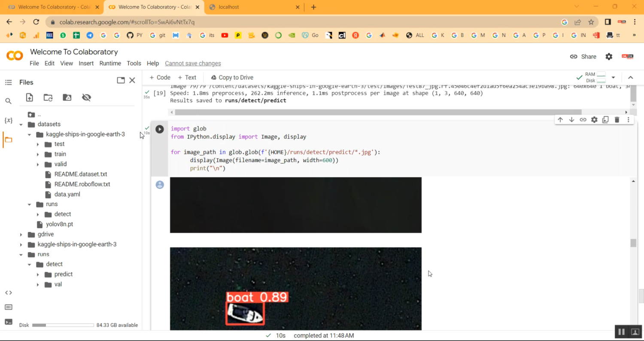Open RAM and Disk resources dropdown
Image resolution: width=644 pixels, height=341 pixels.
point(613,78)
